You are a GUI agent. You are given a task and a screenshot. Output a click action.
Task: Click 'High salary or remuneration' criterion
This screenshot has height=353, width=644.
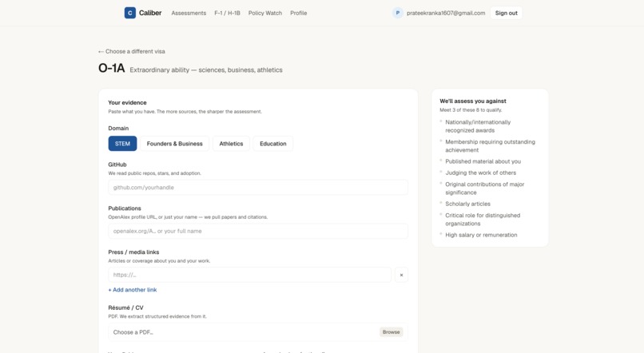481,235
